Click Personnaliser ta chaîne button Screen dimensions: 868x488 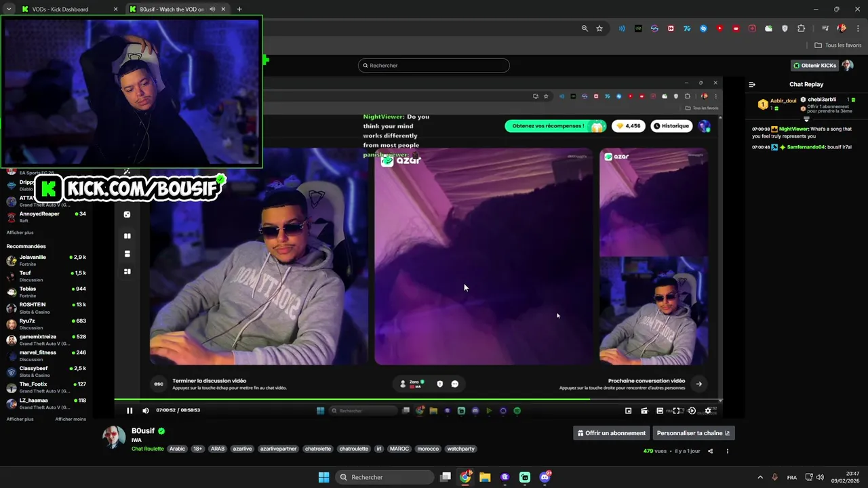[693, 433]
